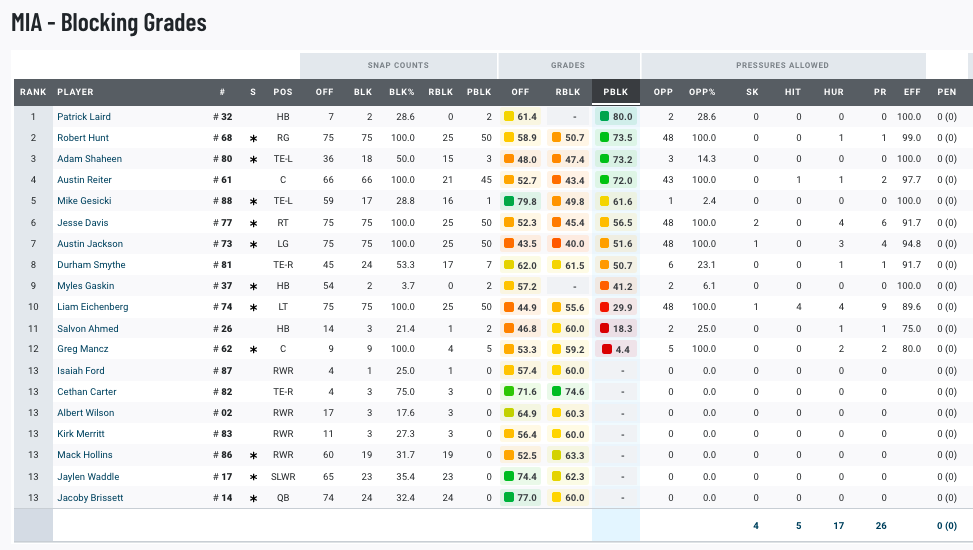Click Greg Mancz's red 4.4 PBLK grade
Screen dimensions: 973x550
point(616,349)
